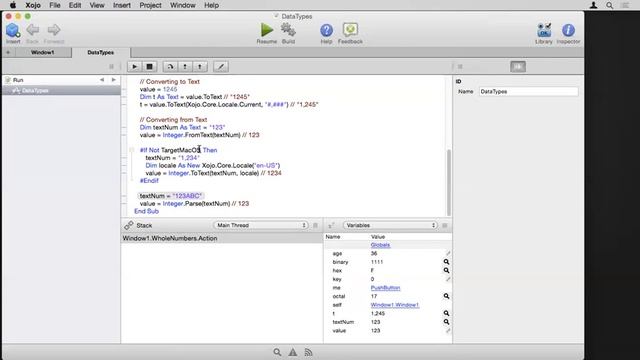Open the Feedback icon
This screenshot has height=360, width=640.
[350, 30]
